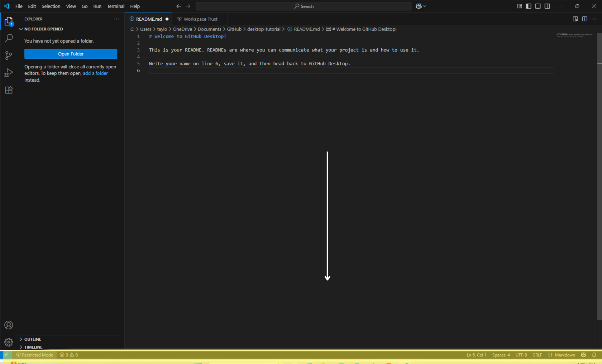Split the editor to the right
The height and width of the screenshot is (364, 602).
point(585,19)
